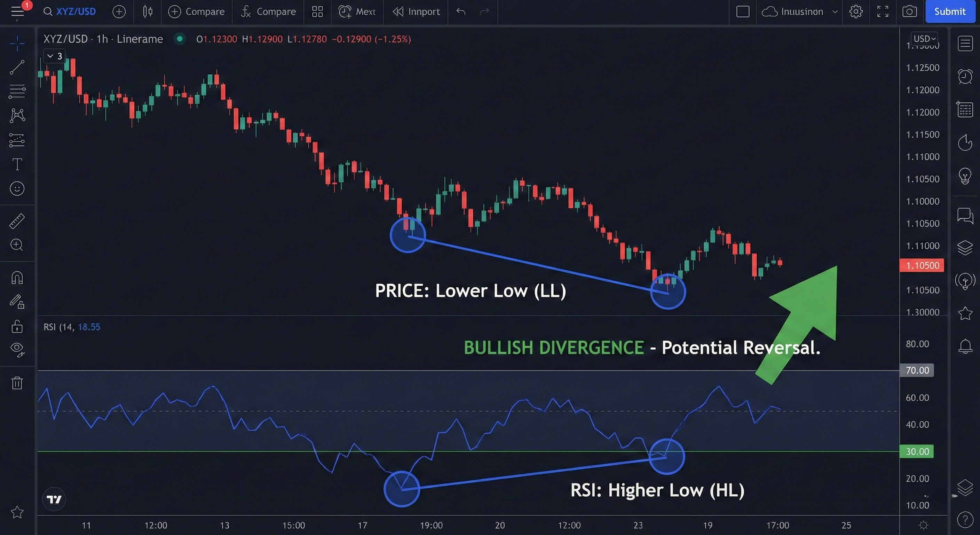Open the ruler measure tool
The height and width of the screenshot is (535, 980).
click(17, 220)
